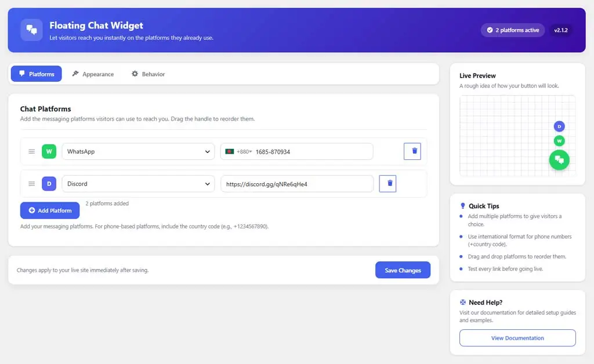Click the Discord invite URL field
The width and height of the screenshot is (594, 364).
click(x=297, y=184)
